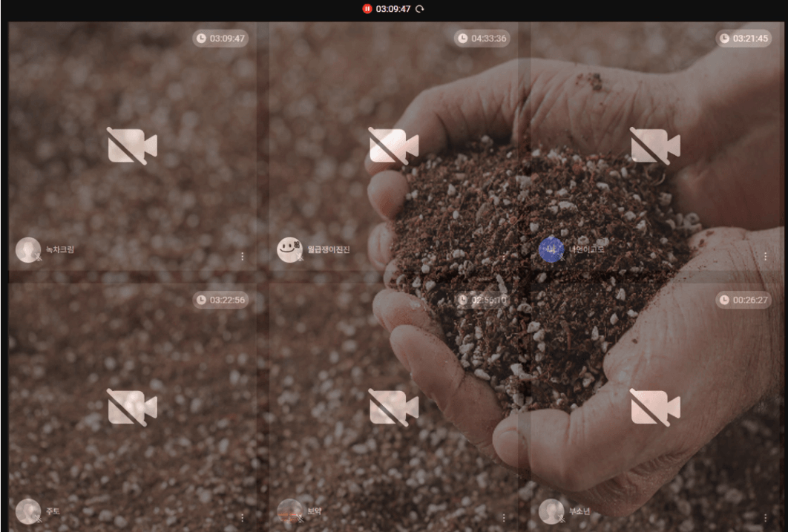Click 월급쟁이진진's smiley avatar

(289, 249)
